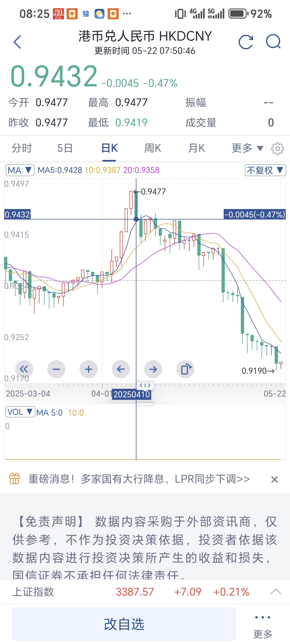Move crosshair one candle left
Image resolution: width=290 pixels, height=644 pixels.
pyautogui.click(x=121, y=369)
